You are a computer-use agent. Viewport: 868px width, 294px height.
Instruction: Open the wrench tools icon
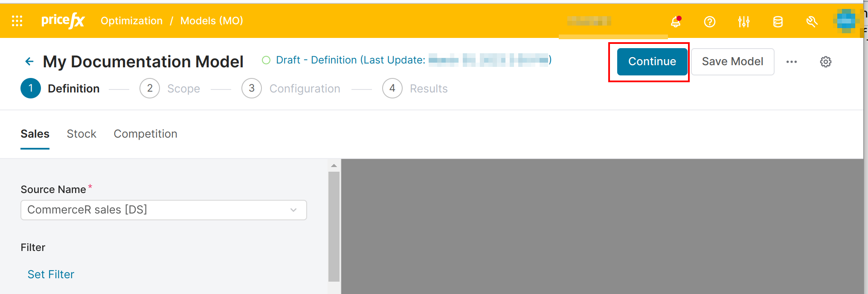812,21
